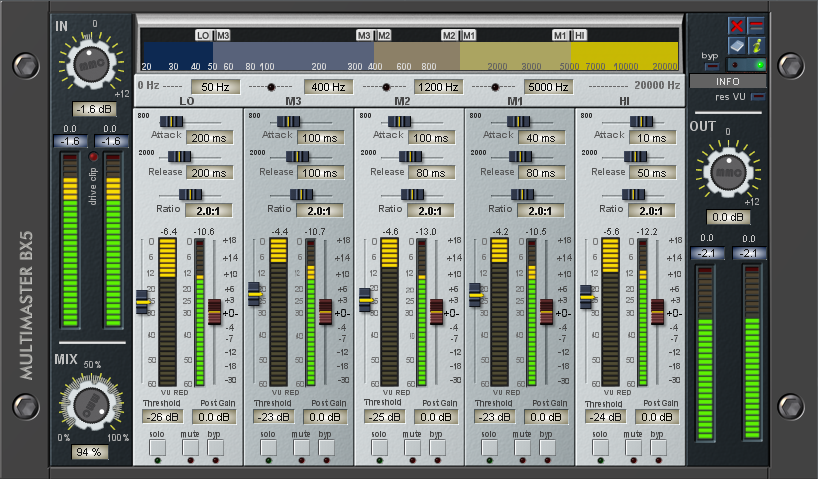Click the 1200 Hz crossover frequency field
The height and width of the screenshot is (479, 818).
438,87
